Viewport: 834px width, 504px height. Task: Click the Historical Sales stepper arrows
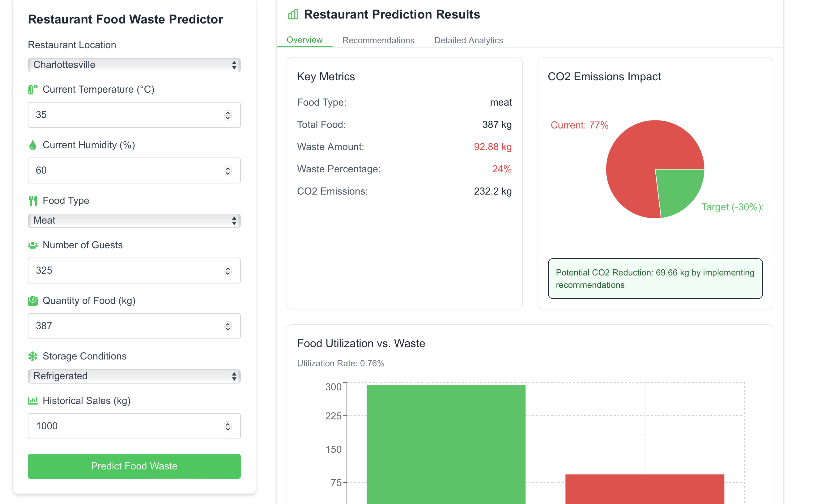pos(228,426)
